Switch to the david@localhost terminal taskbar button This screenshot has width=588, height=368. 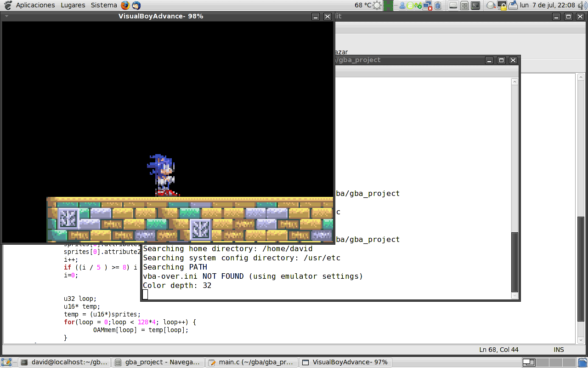64,362
